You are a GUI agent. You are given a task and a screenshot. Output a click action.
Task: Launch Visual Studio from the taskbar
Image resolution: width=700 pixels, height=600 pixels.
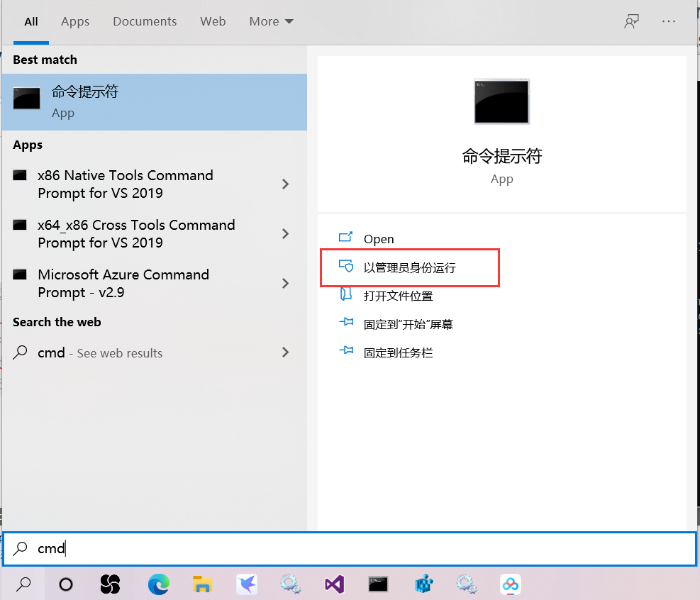334,584
